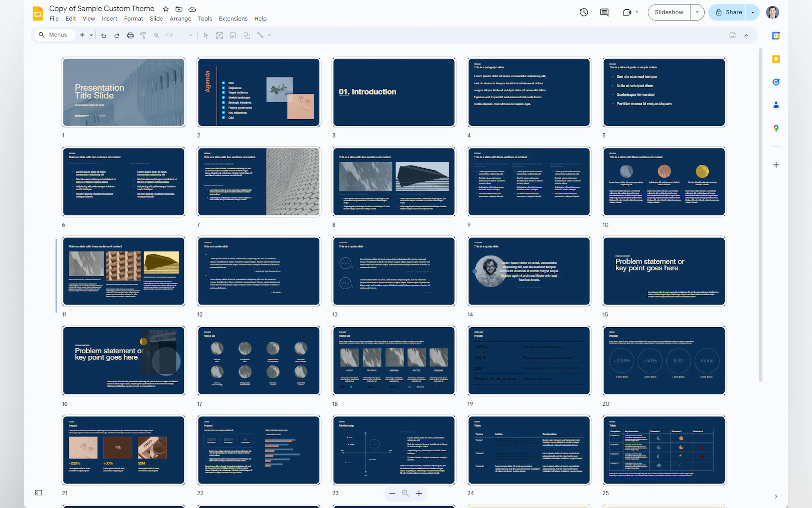Open Google Keep in side panel

click(776, 59)
